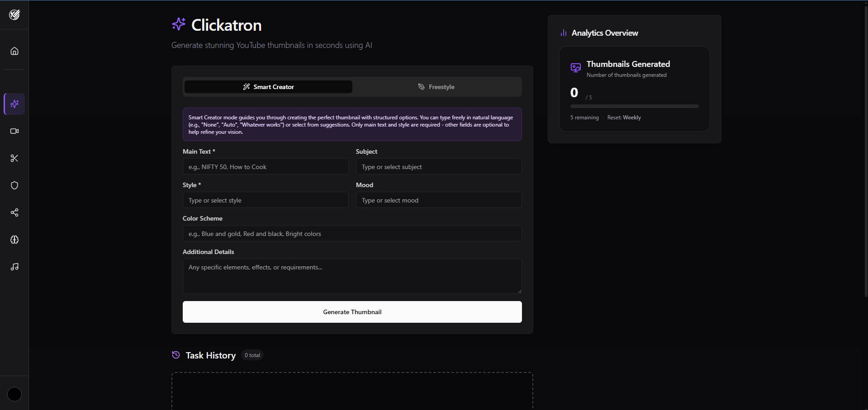Open the video camera sidebar icon
The image size is (868, 410).
pyautogui.click(x=14, y=131)
